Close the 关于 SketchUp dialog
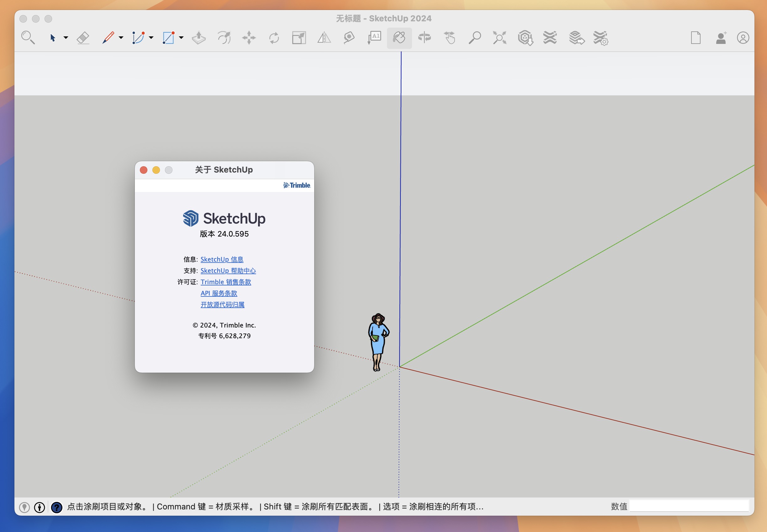The height and width of the screenshot is (532, 767). pyautogui.click(x=144, y=170)
